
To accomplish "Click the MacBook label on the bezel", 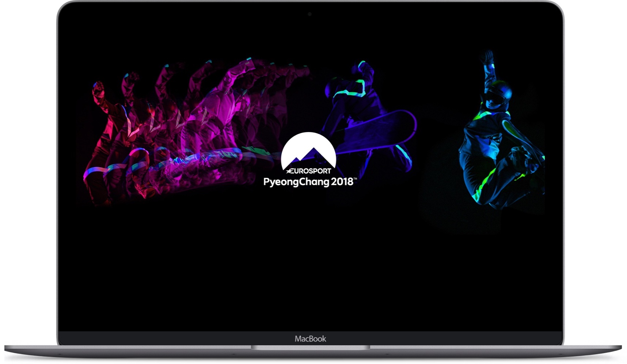I will (310, 339).
